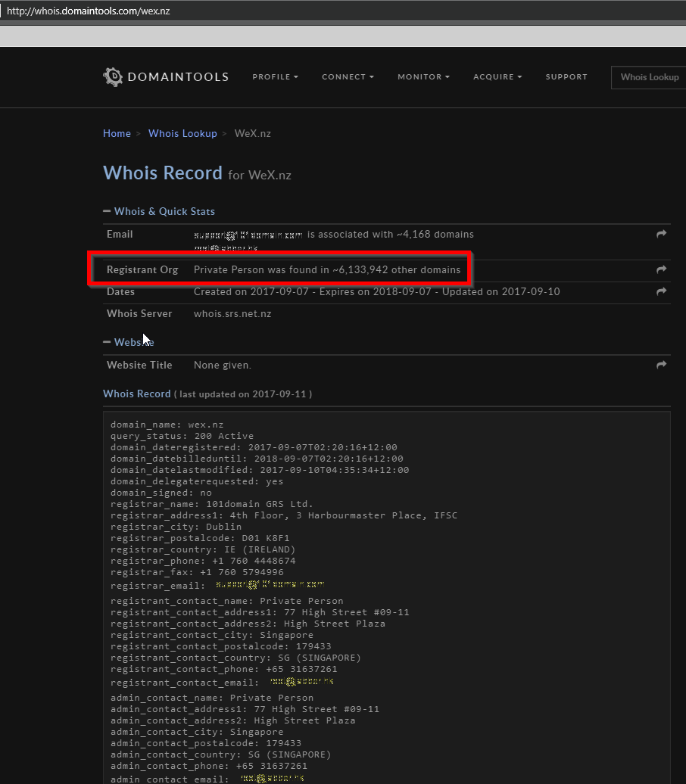Click the browser address bar URL

click(88, 11)
